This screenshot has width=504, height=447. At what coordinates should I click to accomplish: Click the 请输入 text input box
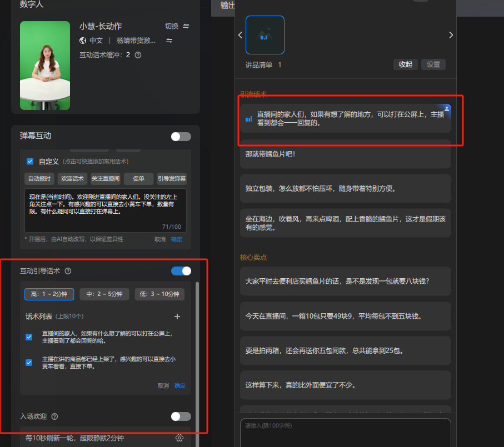coord(345,432)
